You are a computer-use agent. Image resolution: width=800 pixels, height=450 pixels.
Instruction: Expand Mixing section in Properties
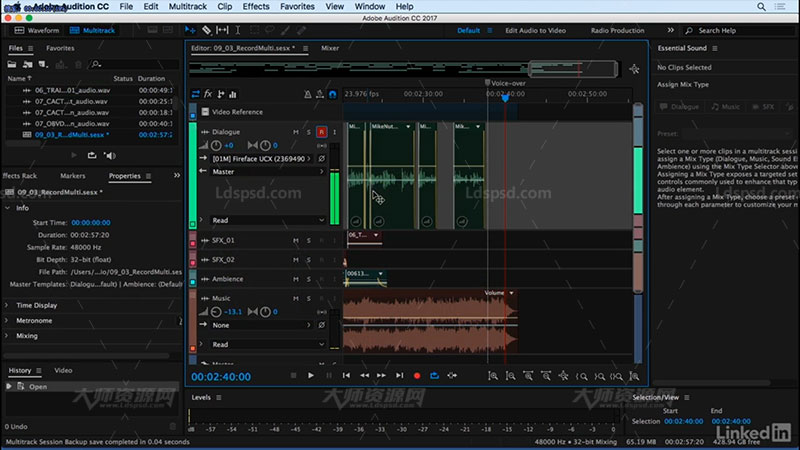(7, 336)
